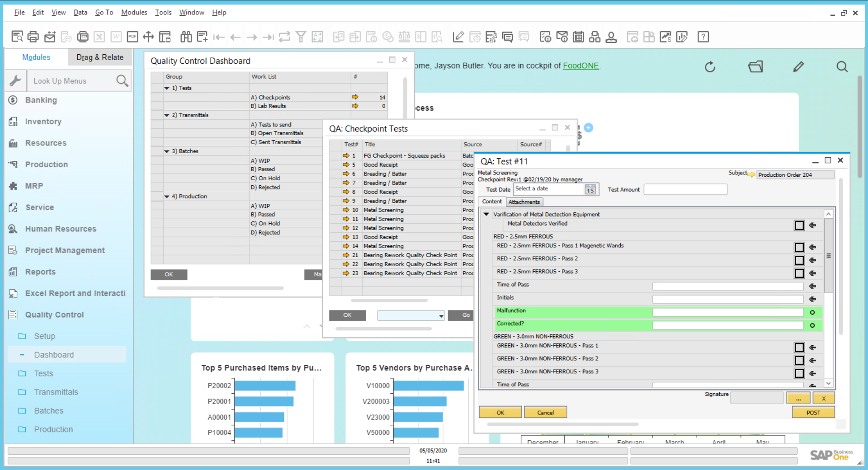Click OK in Quality Control Dashboard window
The height and width of the screenshot is (470, 868).
tap(169, 274)
